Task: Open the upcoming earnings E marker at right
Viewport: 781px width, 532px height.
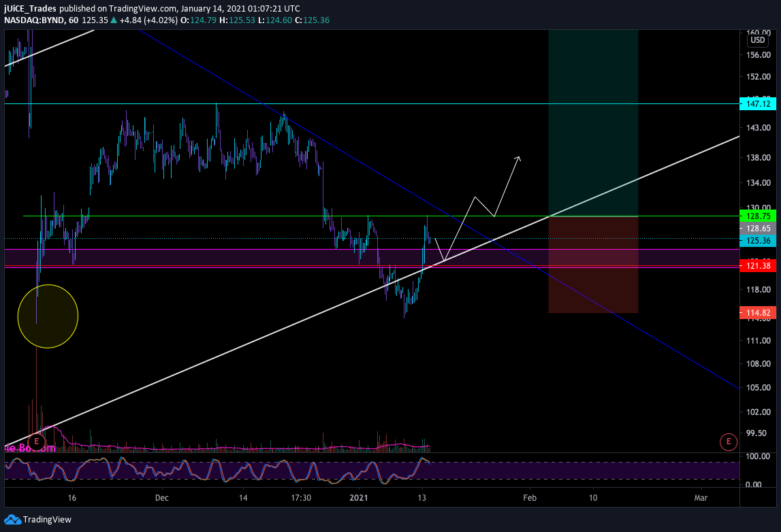Action: [x=728, y=442]
